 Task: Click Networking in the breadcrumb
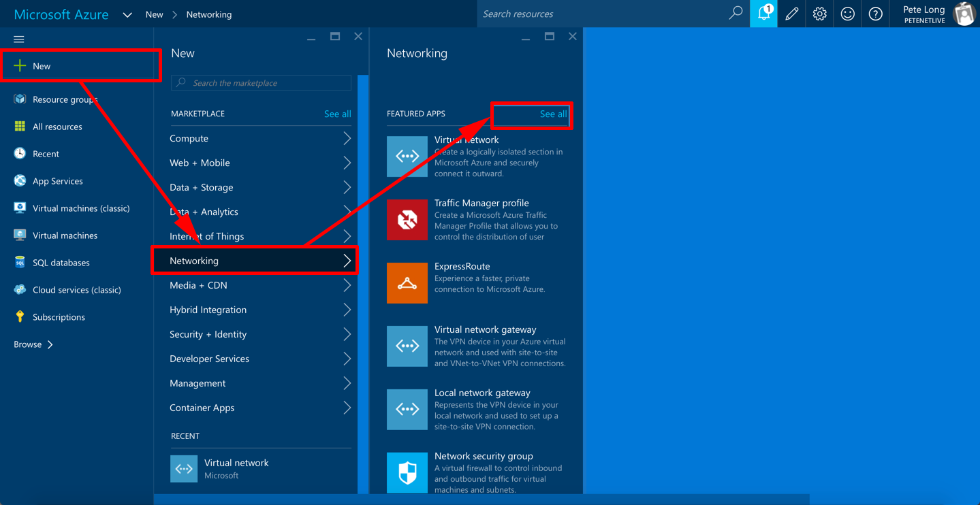208,14
